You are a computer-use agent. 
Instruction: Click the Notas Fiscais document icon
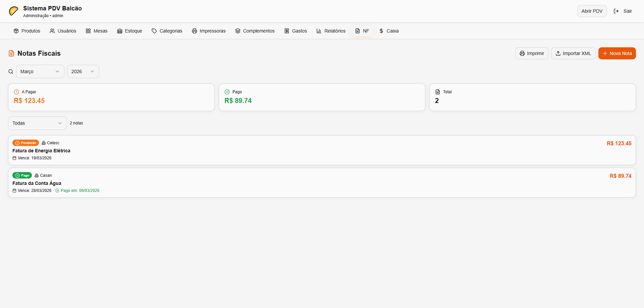[11, 53]
